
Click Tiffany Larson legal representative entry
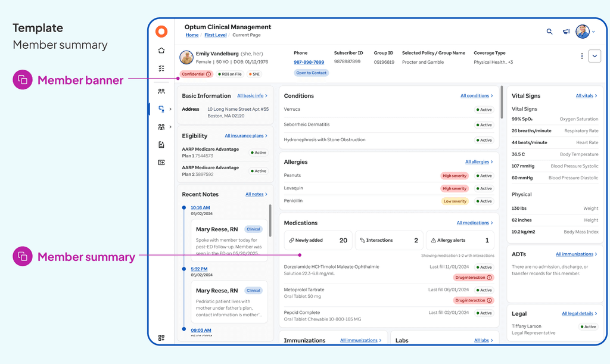[555, 329]
